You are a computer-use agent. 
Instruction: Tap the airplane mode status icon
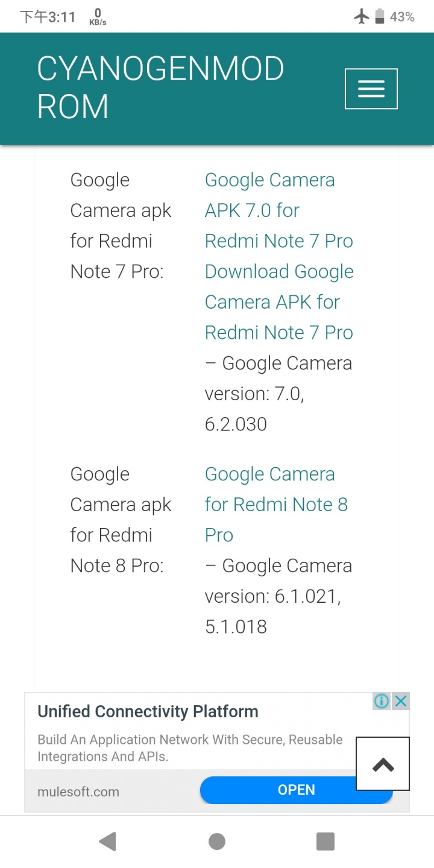pyautogui.click(x=361, y=16)
